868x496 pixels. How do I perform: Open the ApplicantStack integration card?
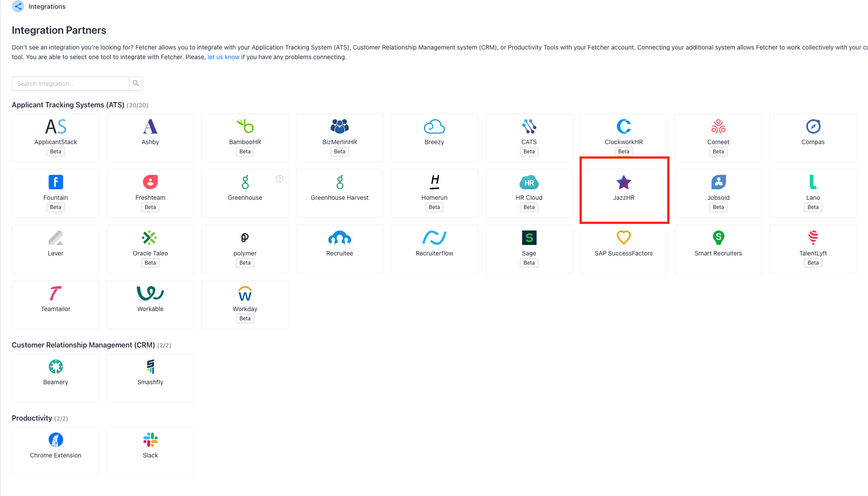point(56,138)
